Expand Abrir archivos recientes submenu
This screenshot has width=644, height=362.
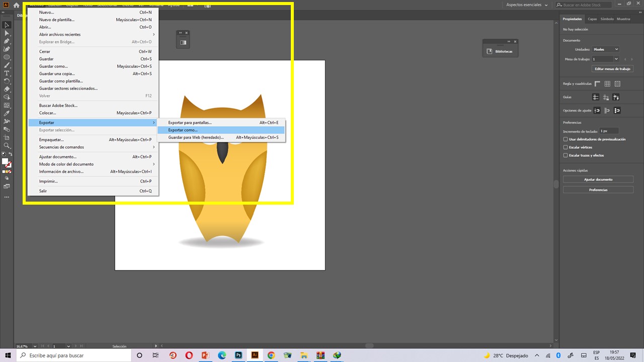(x=93, y=34)
